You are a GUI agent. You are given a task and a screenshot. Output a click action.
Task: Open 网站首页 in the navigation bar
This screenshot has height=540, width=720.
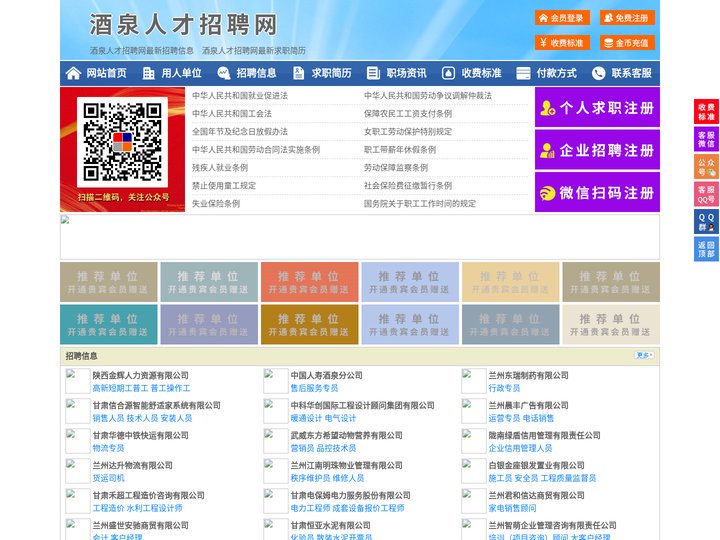pos(107,73)
